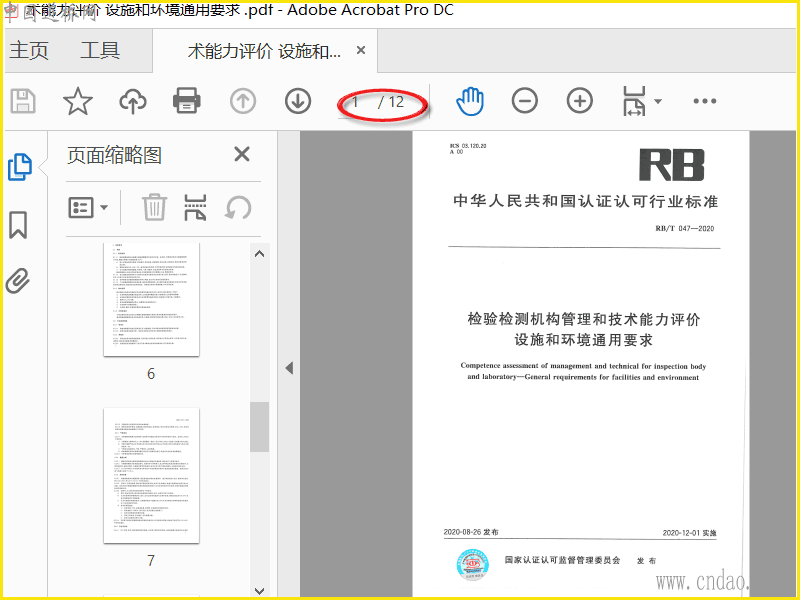Select page 7 thumbnail
Image resolution: width=800 pixels, height=600 pixels.
pos(152,476)
